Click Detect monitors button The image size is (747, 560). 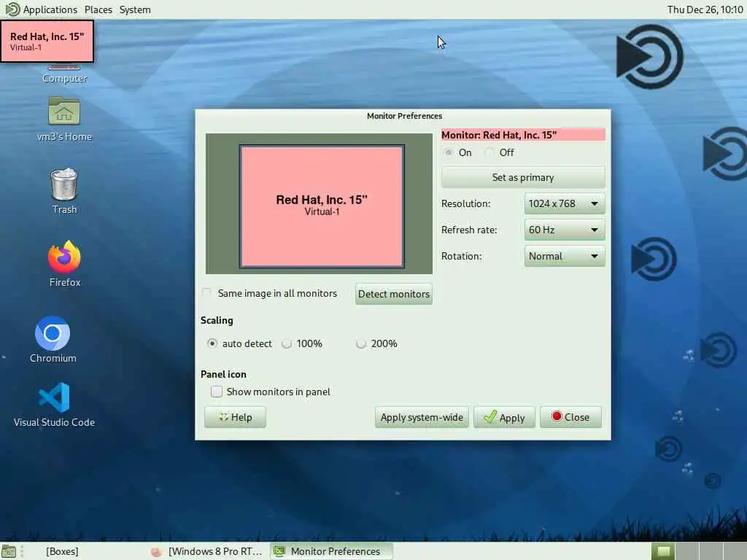[x=393, y=294]
